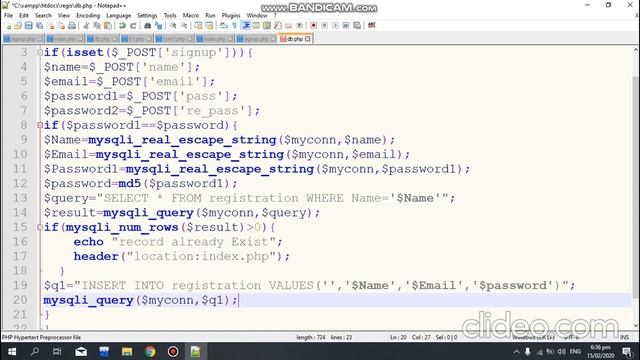Image resolution: width=640 pixels, height=360 pixels.
Task: Toggle synchronized horizontal scrolling
Action: point(209,25)
